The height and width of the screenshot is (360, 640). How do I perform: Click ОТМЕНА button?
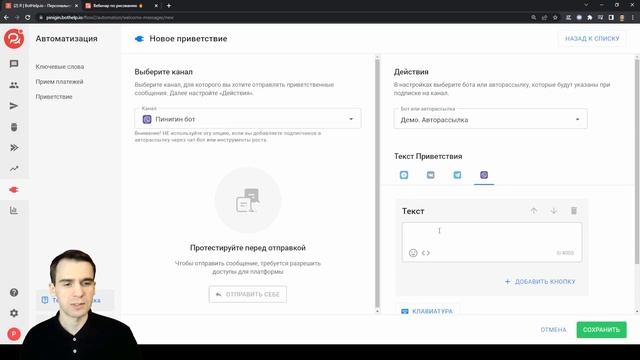point(553,330)
